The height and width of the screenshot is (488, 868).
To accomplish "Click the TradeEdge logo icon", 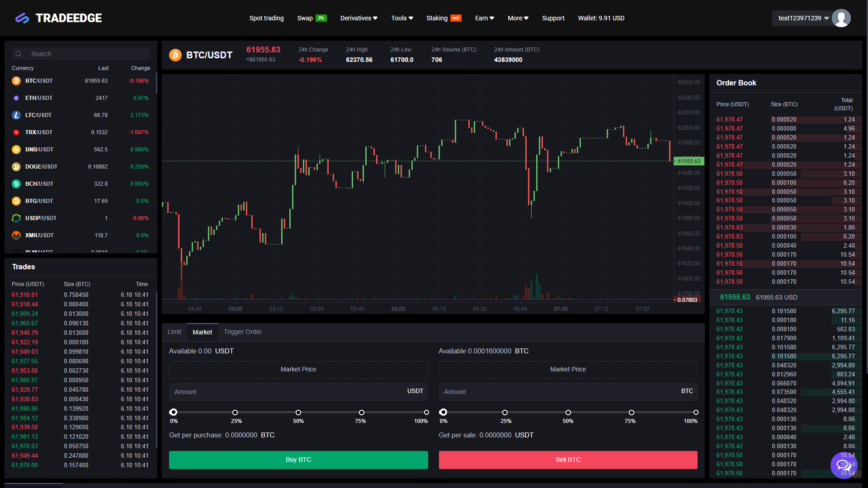I will 22,18.
